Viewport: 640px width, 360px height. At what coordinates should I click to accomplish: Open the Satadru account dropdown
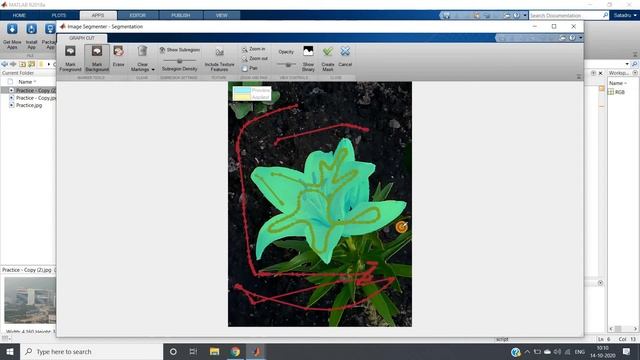[x=625, y=16]
